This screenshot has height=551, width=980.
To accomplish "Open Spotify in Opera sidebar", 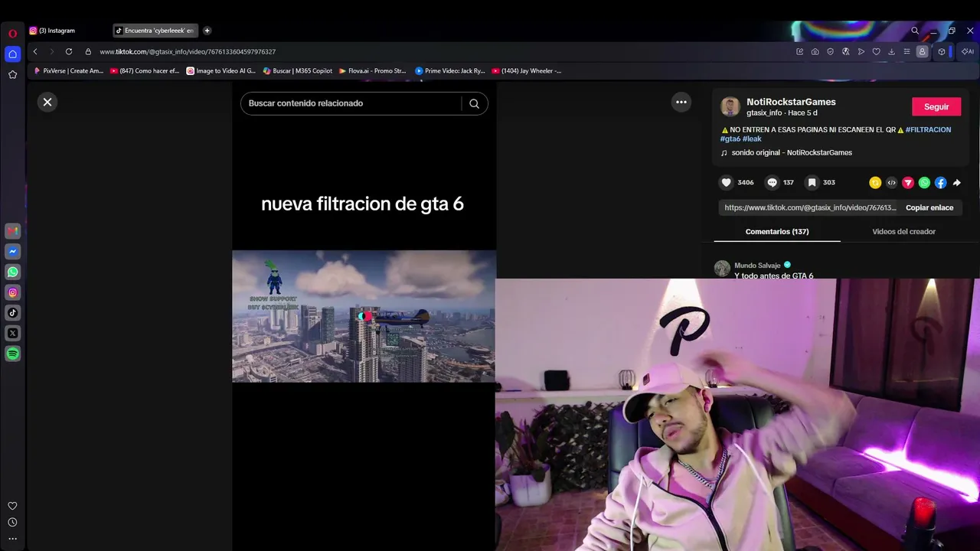I will click(x=12, y=354).
